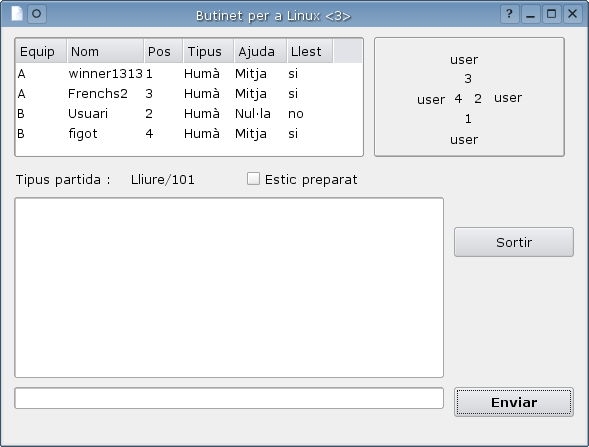Click the Llest column header
The height and width of the screenshot is (447, 589).
[x=310, y=51]
